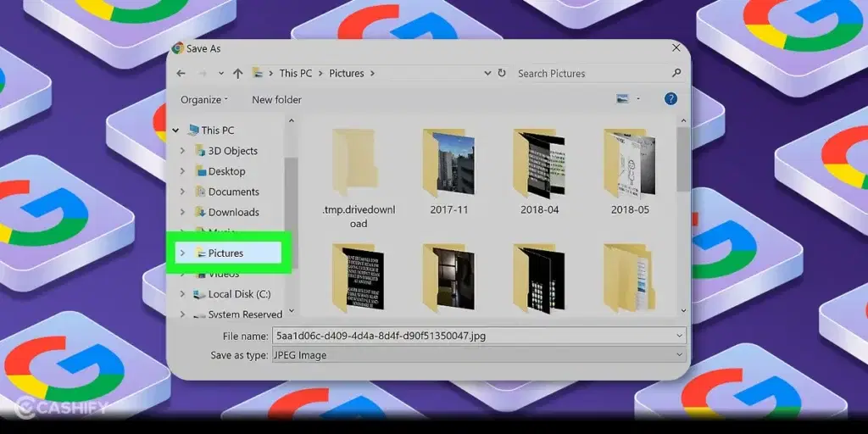
Task: Select This PC in the address breadcrumb
Action: pos(296,73)
